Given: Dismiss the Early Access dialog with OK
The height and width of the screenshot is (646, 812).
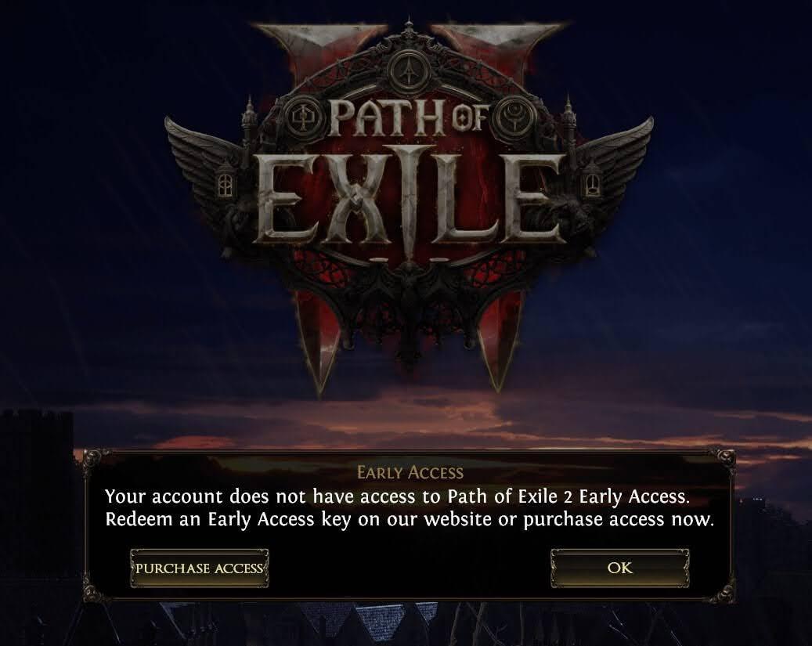Looking at the screenshot, I should 620,568.
